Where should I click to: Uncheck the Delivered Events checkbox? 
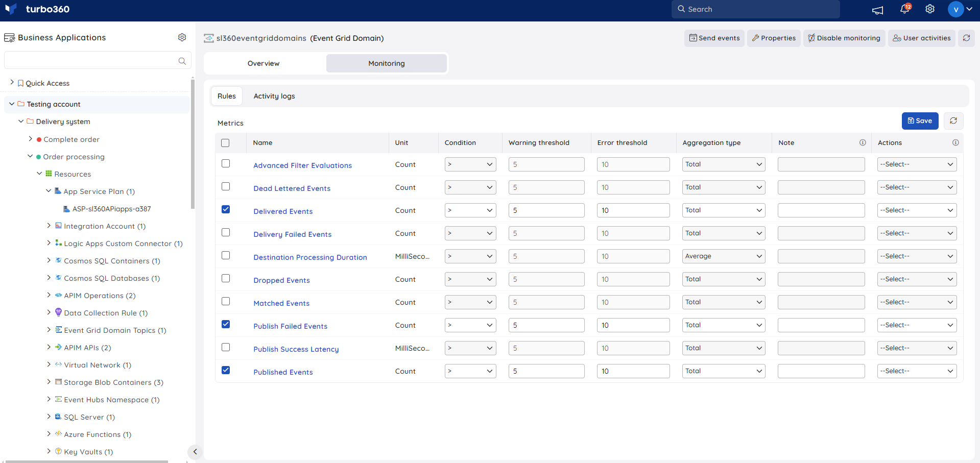226,209
